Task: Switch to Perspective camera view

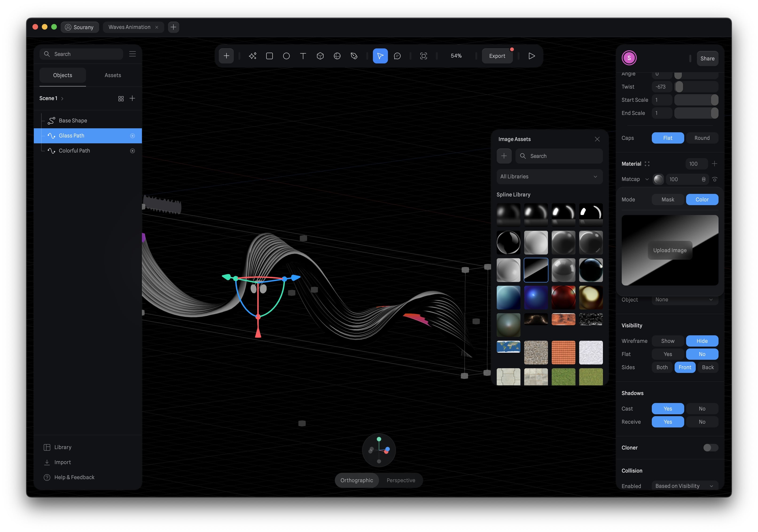Action: (400, 480)
